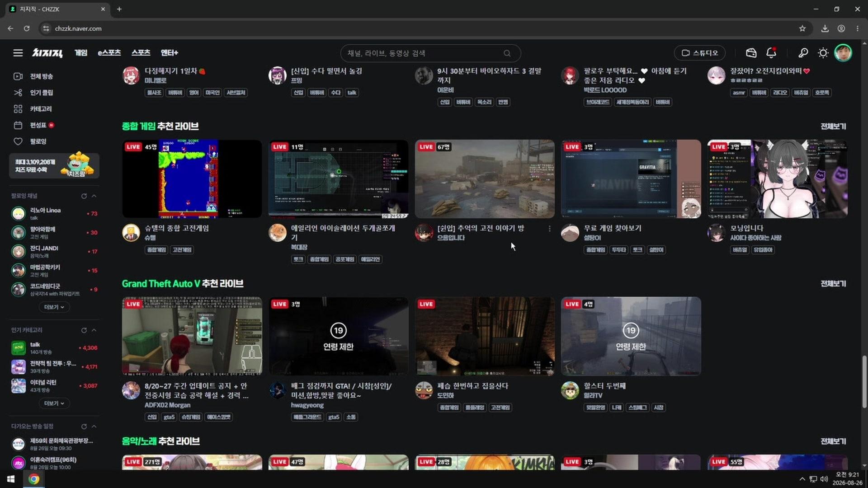868x488 pixels.
Task: Reload the page in the browser
Action: (x=27, y=28)
